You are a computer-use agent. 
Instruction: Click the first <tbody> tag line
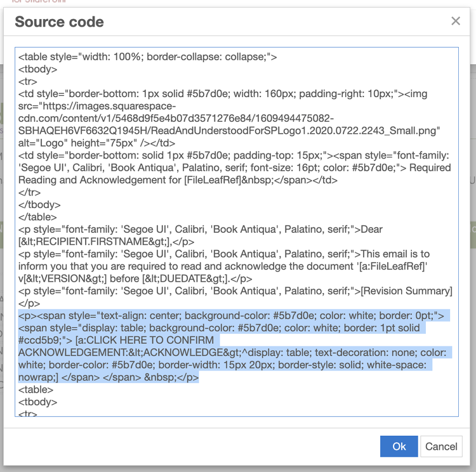[37, 69]
